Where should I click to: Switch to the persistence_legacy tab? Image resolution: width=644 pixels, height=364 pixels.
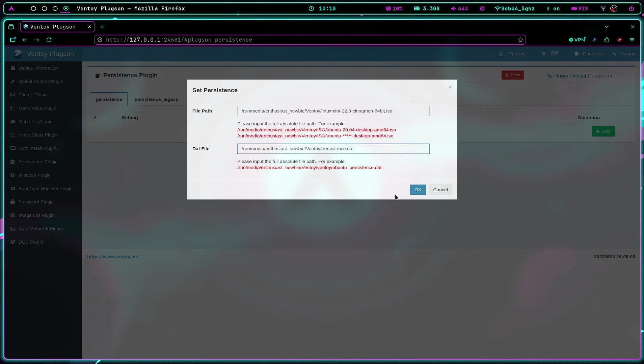point(156,99)
